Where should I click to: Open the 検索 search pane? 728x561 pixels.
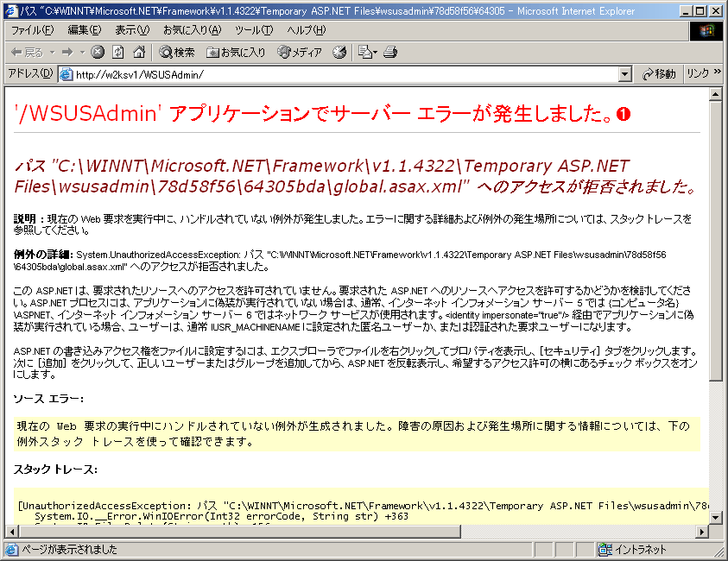click(x=177, y=52)
